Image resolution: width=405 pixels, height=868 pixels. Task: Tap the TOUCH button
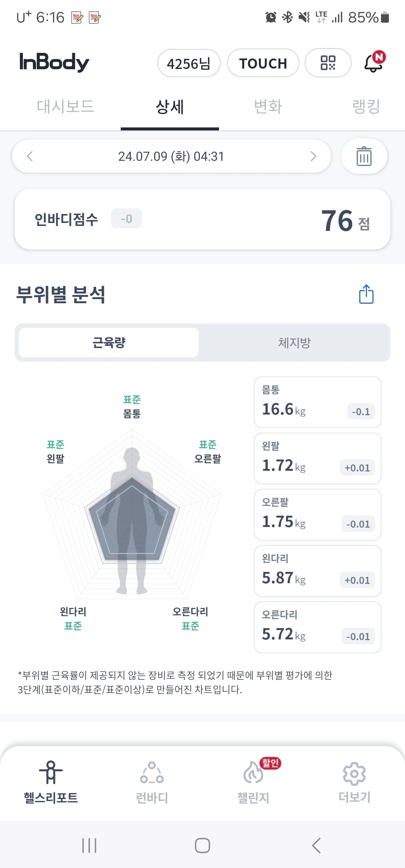point(263,63)
